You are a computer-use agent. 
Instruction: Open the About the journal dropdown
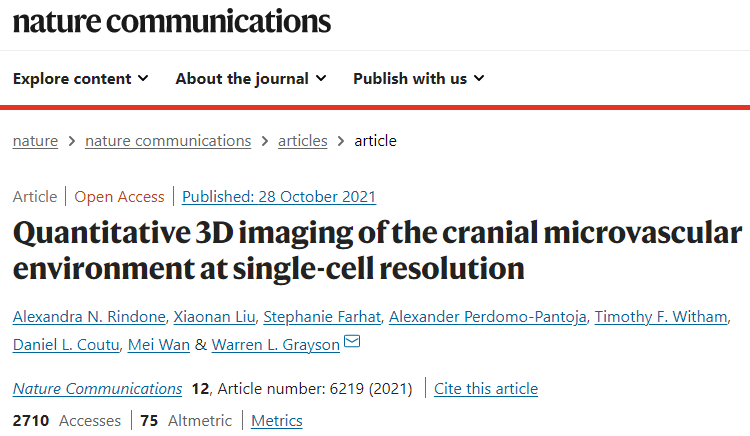point(251,78)
